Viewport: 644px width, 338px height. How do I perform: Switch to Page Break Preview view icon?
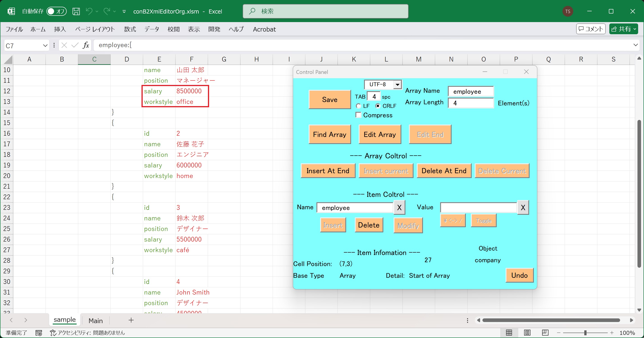545,333
